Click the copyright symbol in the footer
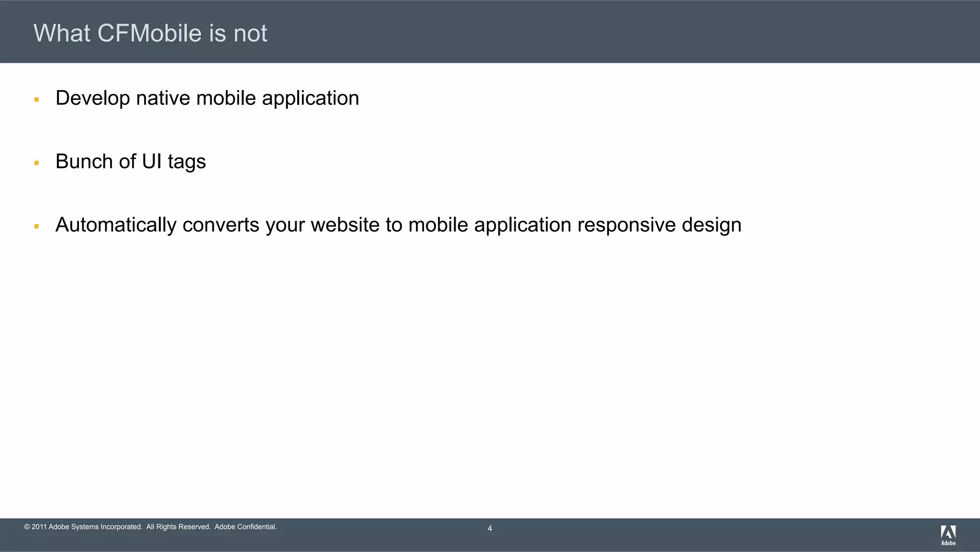The image size is (980, 552). point(27,527)
